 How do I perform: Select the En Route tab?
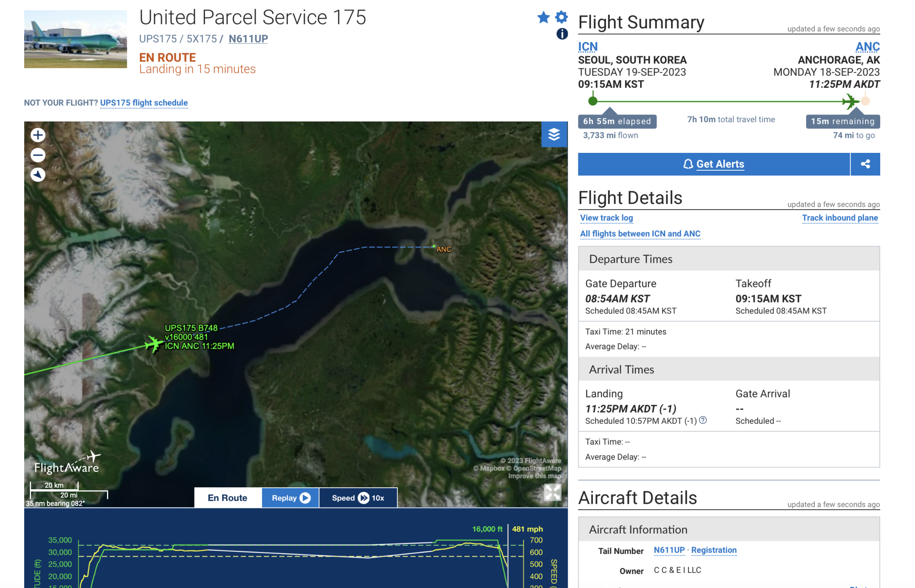click(227, 498)
